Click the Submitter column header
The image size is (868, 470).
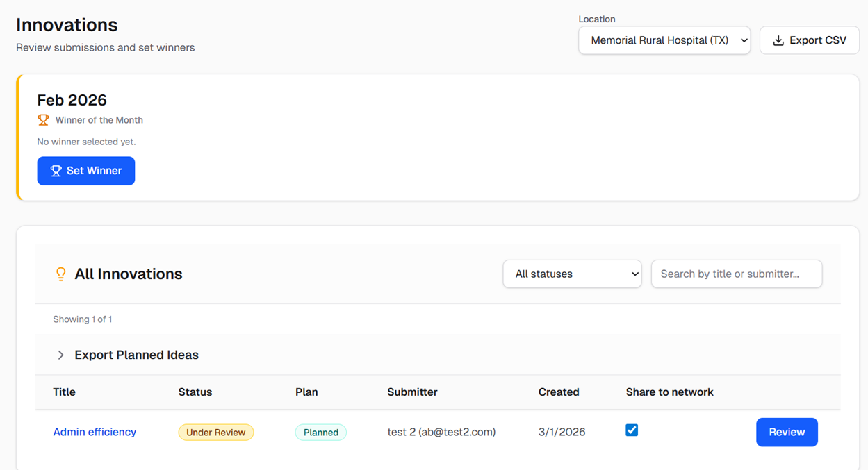pos(412,392)
